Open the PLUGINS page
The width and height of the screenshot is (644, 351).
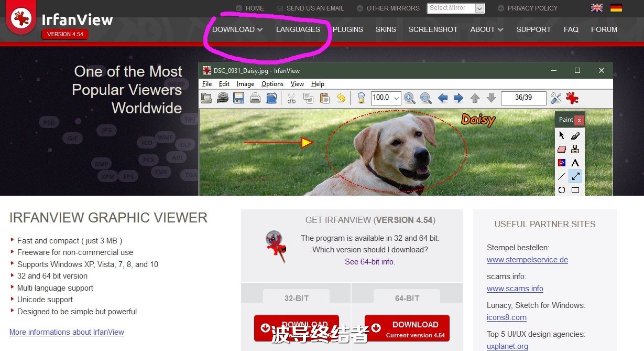pos(348,29)
